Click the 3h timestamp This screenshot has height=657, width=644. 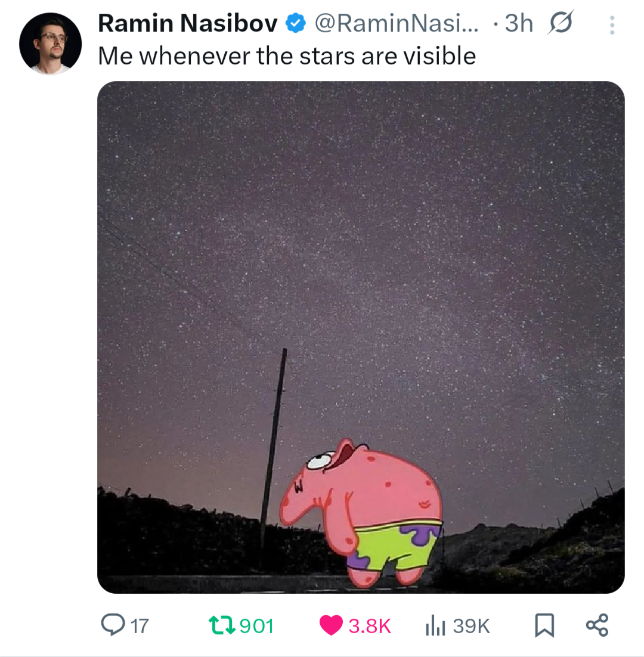[519, 23]
